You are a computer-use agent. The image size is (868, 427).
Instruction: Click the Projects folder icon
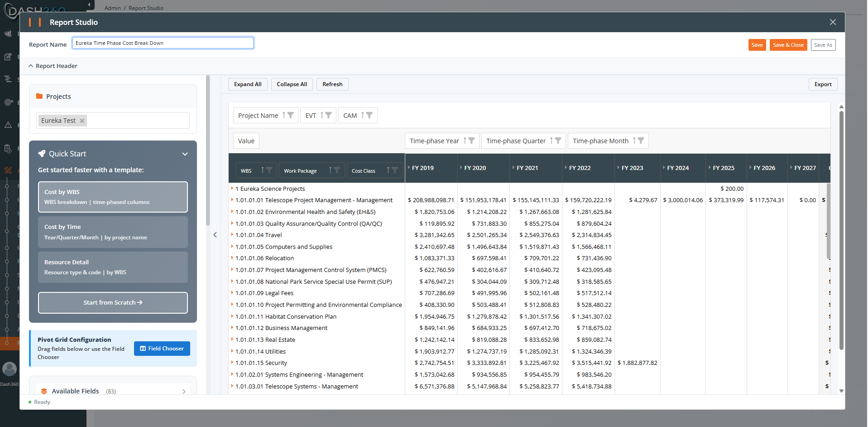[x=39, y=96]
